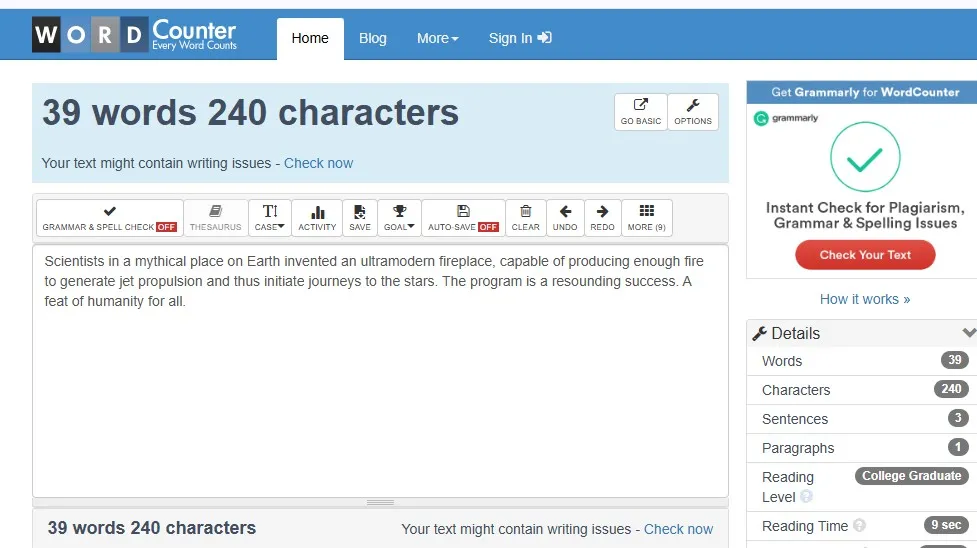Clear the text using the trash icon
977x548 pixels.
point(525,218)
